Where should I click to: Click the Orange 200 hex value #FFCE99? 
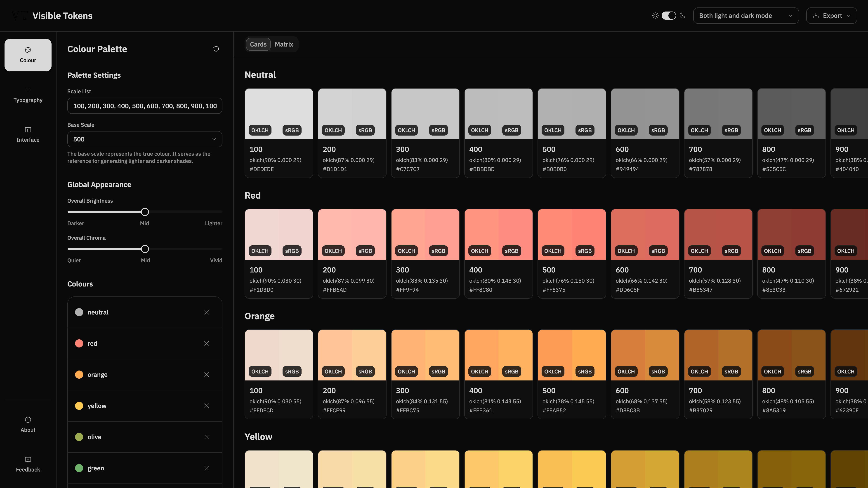pyautogui.click(x=334, y=410)
